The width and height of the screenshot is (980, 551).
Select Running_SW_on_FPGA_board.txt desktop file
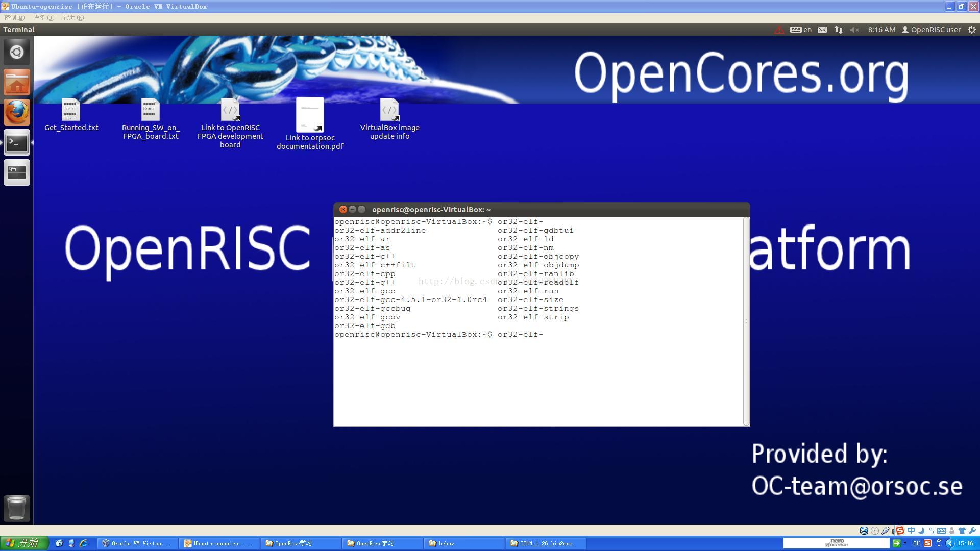[x=151, y=119]
